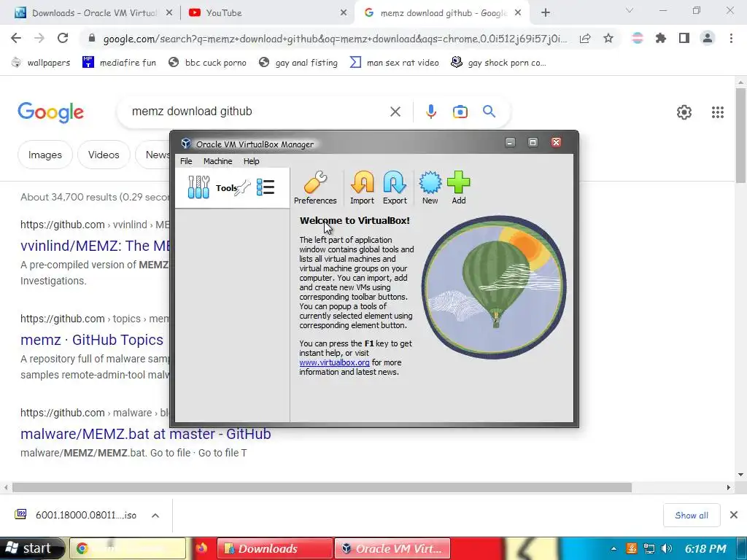Bookmark this page with the star
Viewport: 747px width, 560px height.
tap(608, 38)
